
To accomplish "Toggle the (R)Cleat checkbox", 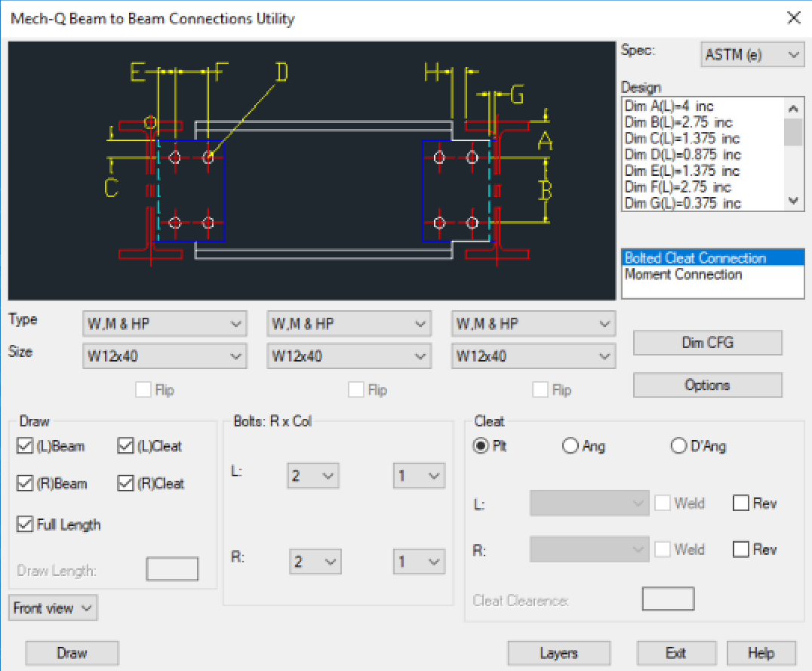I will [126, 484].
